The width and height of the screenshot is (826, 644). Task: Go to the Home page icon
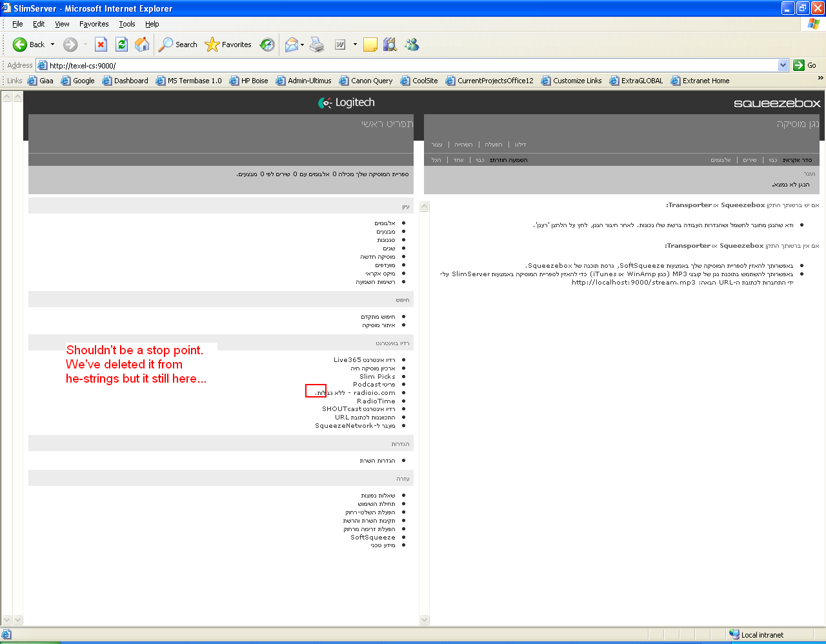click(x=142, y=45)
